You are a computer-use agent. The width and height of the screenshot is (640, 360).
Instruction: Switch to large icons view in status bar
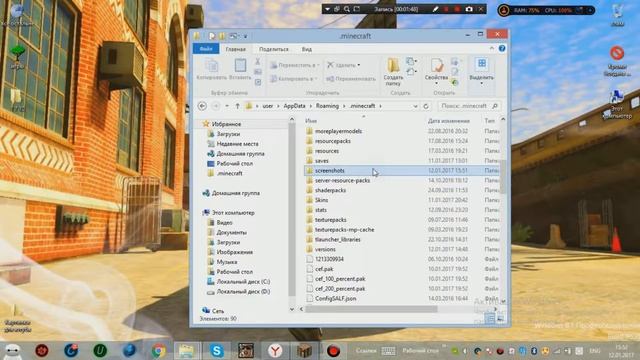coord(500,319)
